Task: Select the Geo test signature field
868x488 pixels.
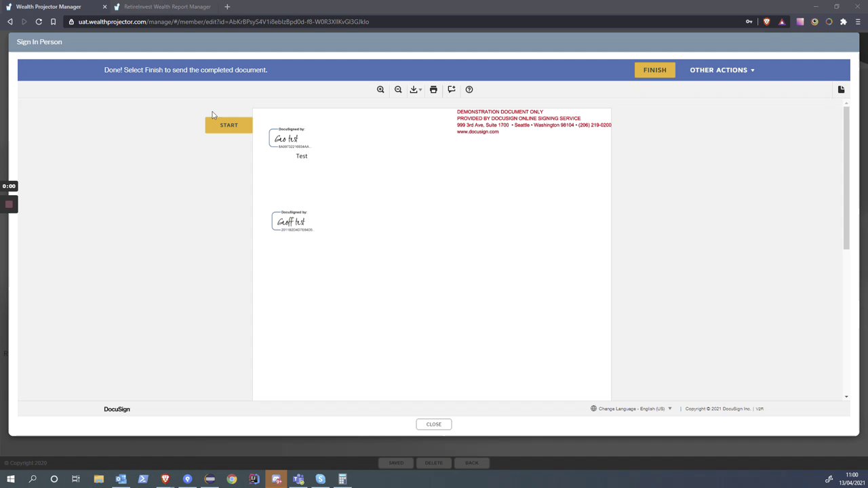Action: (290, 138)
